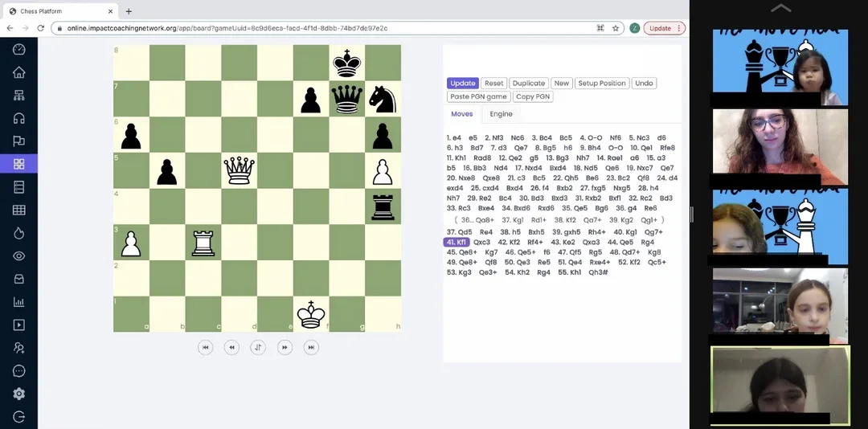
Task: Jump to the first move
Action: (x=205, y=347)
